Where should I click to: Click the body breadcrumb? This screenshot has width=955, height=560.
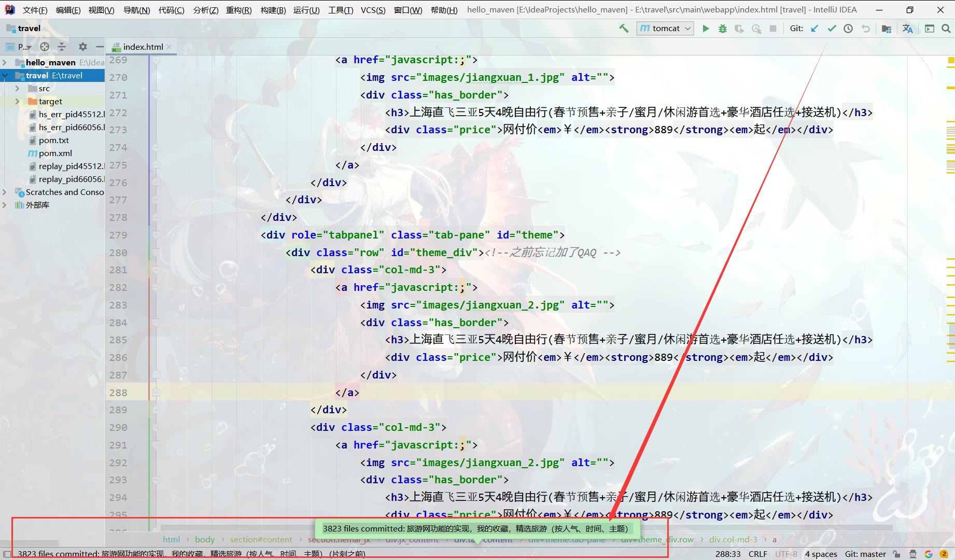tap(205, 539)
